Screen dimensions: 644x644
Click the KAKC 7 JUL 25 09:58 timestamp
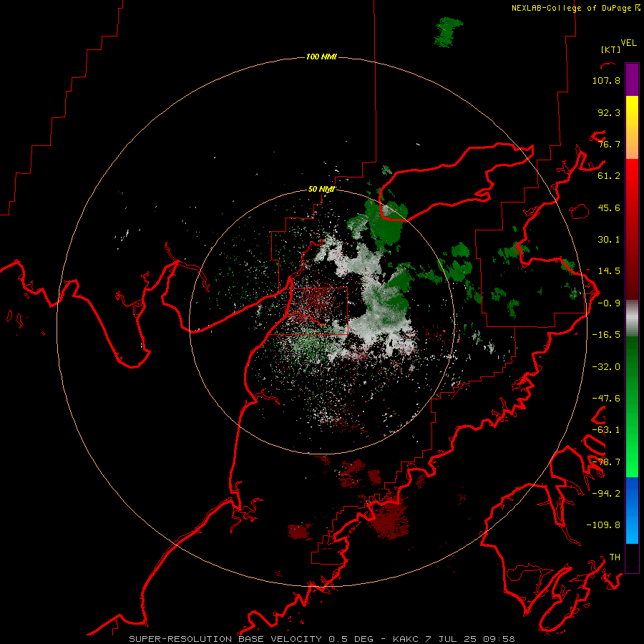click(x=454, y=639)
